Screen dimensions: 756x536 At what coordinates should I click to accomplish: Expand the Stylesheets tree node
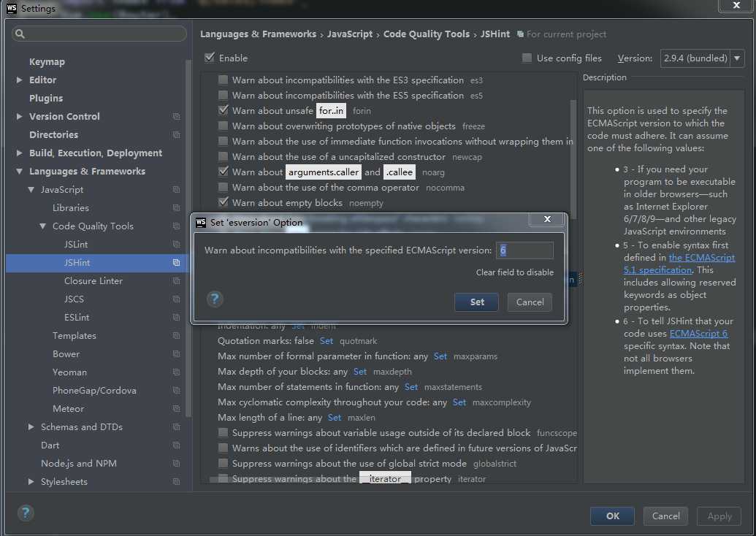pyautogui.click(x=31, y=481)
